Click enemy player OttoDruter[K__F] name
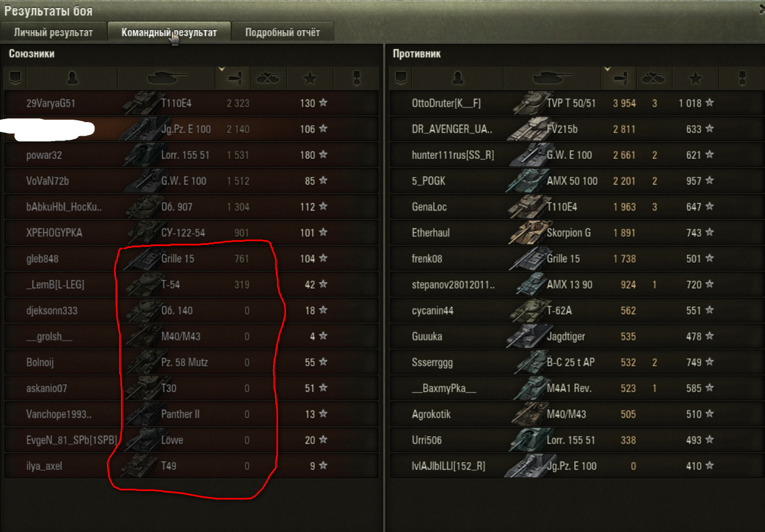The width and height of the screenshot is (765, 532). (446, 103)
